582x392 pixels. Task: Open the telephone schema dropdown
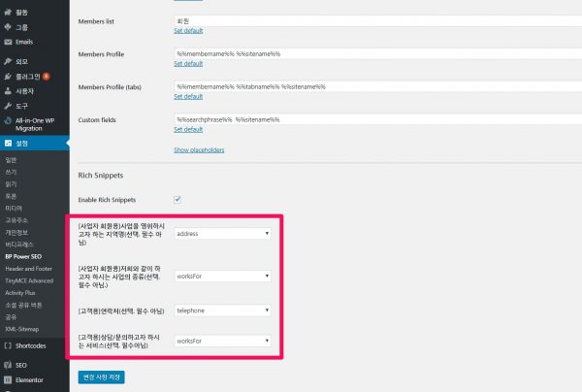coord(223,310)
